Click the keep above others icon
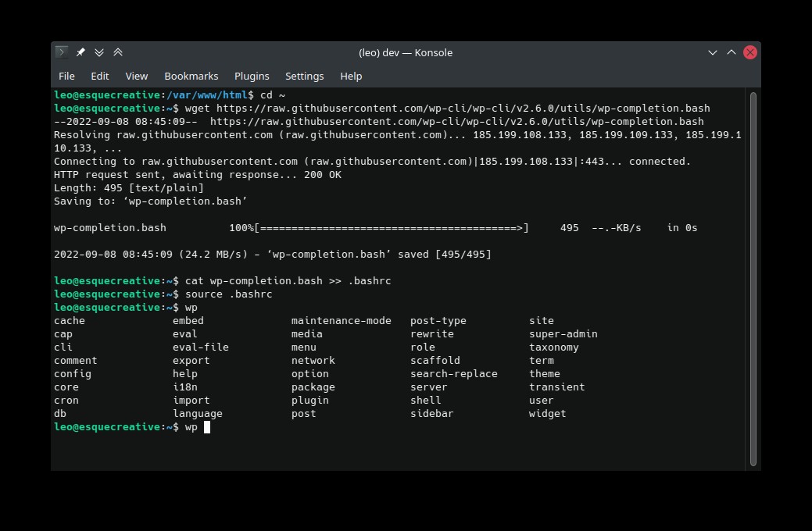812x531 pixels. 118,52
